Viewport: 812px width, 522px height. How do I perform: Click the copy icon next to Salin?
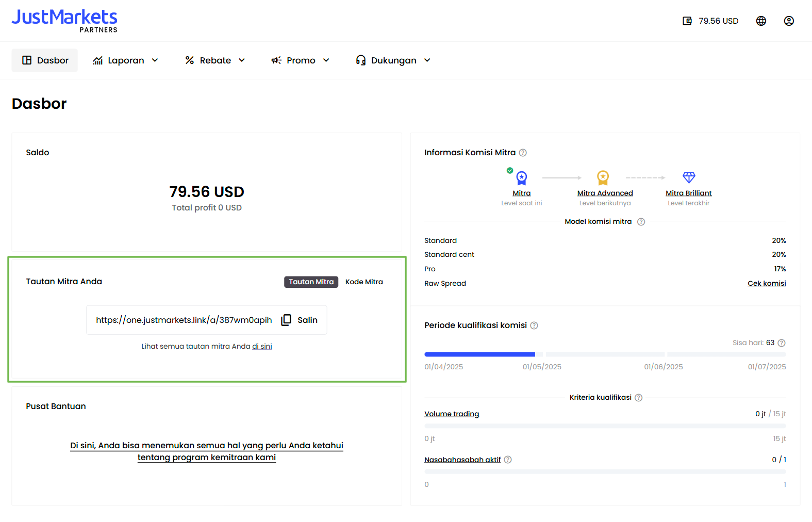point(286,320)
